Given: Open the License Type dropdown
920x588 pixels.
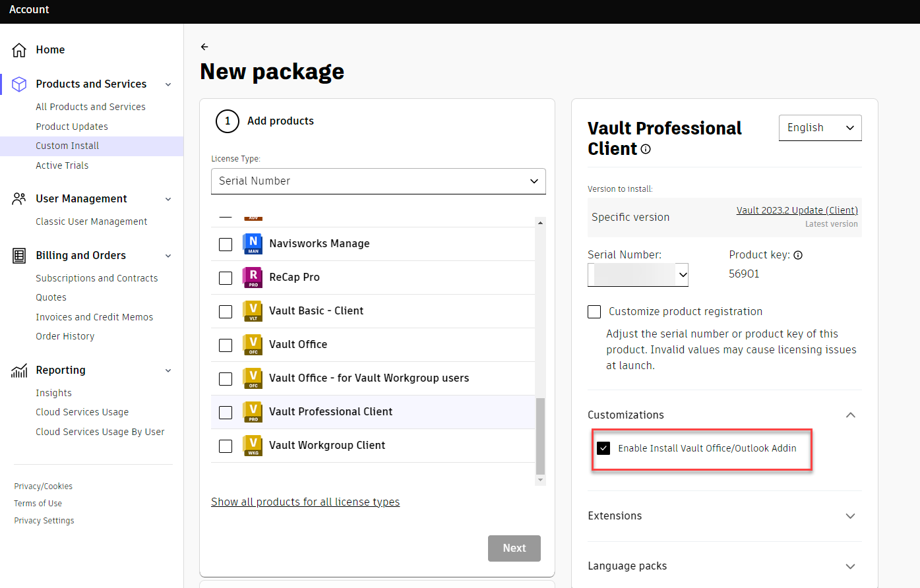Looking at the screenshot, I should (x=378, y=181).
